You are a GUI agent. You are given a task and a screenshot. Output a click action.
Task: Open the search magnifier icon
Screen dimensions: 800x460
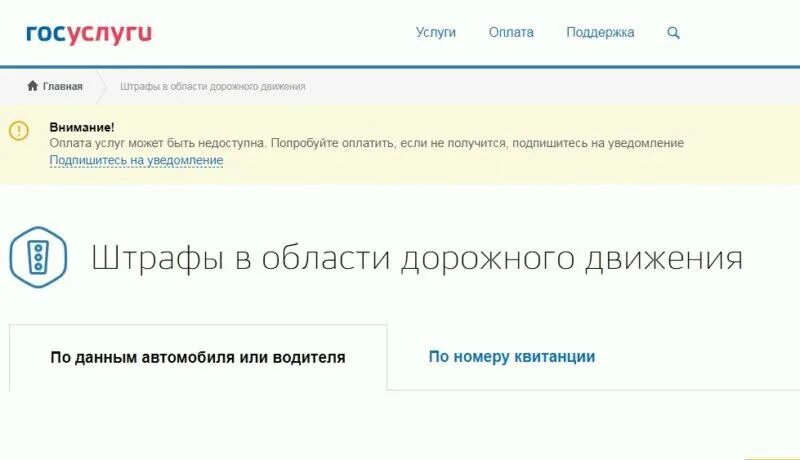point(673,33)
